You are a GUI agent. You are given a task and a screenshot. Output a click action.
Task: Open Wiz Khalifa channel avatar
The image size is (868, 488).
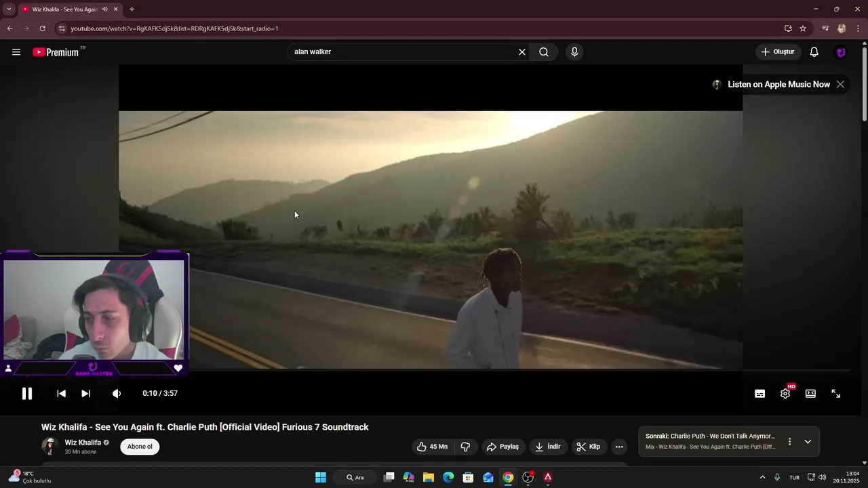click(50, 446)
